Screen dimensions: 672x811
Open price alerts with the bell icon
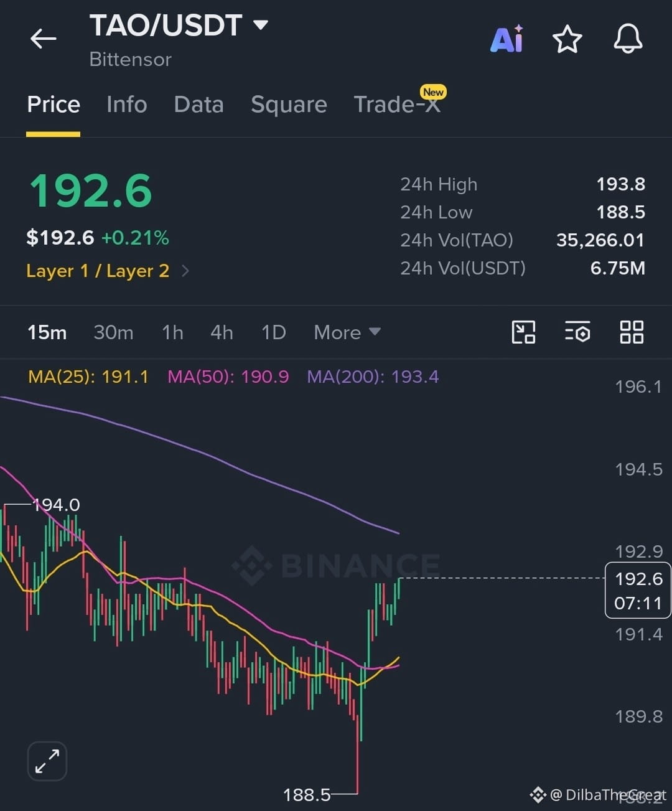pos(628,39)
